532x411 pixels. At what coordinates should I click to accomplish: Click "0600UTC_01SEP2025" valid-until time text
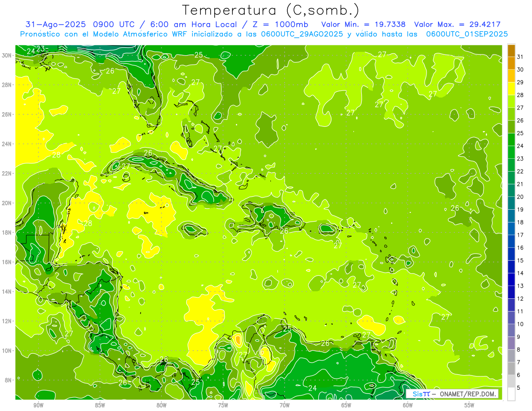pyautogui.click(x=467, y=34)
